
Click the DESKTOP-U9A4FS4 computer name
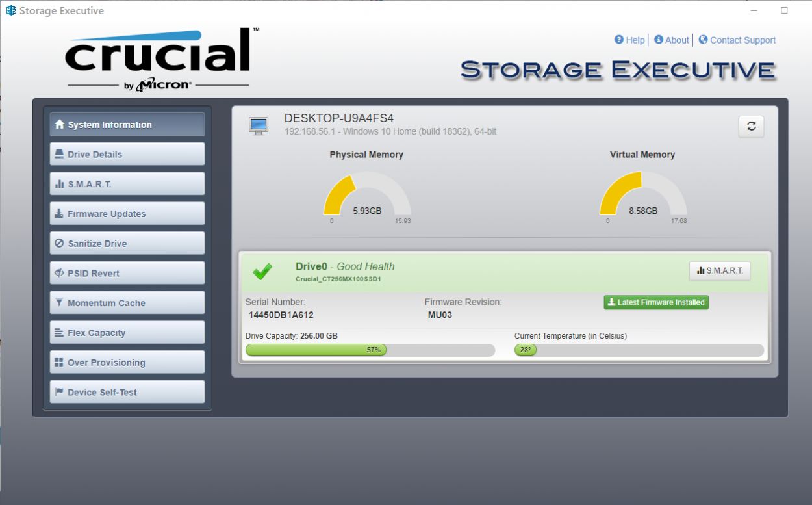(x=339, y=118)
